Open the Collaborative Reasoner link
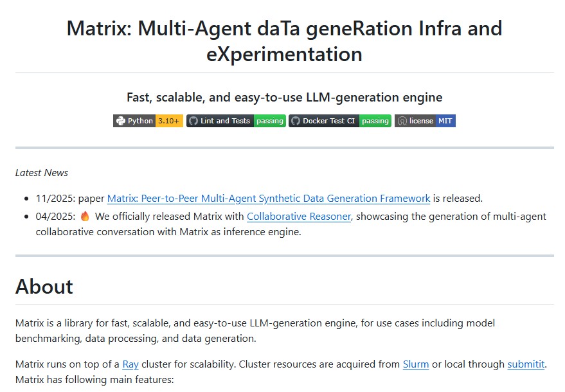Viewport: 565px width, 392px height. 298,216
